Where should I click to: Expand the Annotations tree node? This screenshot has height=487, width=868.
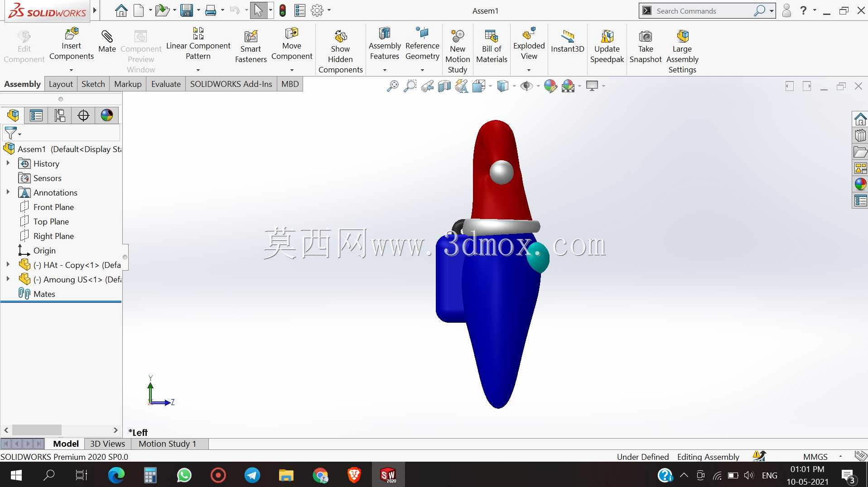point(8,192)
